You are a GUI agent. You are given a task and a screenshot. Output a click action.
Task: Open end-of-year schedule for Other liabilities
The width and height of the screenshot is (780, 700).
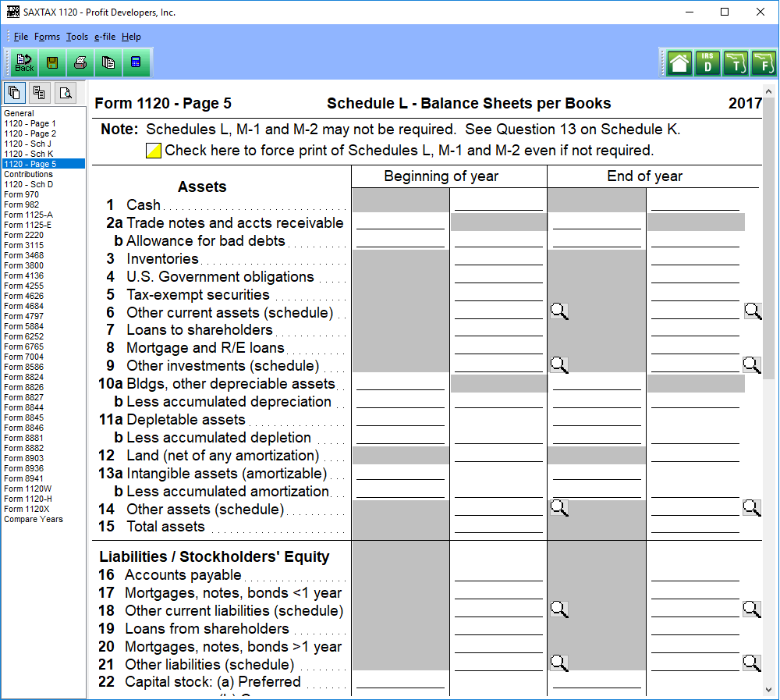pos(752,663)
